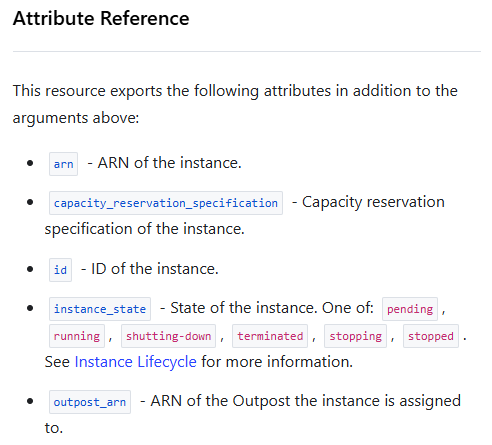Image resolution: width=492 pixels, height=445 pixels.
Task: Select the id attribute code tag
Action: tap(60, 270)
